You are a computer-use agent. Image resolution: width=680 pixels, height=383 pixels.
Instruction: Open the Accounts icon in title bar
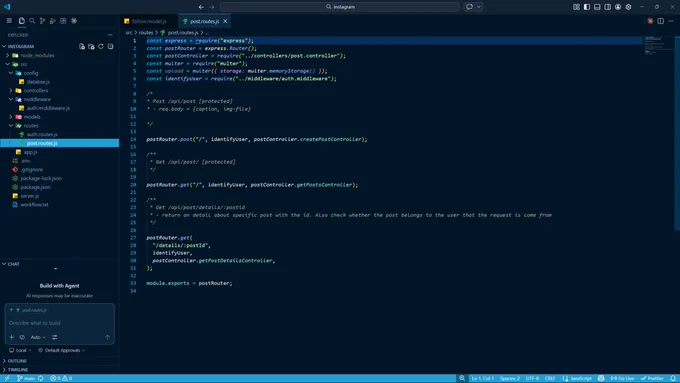(x=618, y=7)
